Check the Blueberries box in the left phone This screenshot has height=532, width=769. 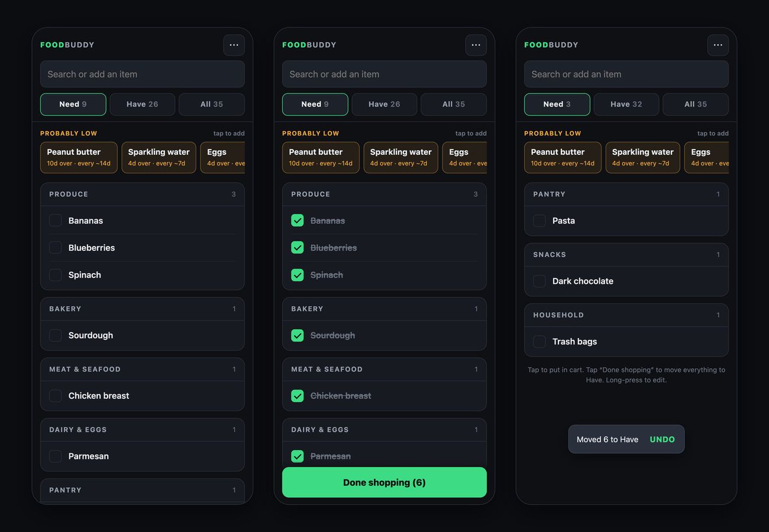tap(55, 248)
